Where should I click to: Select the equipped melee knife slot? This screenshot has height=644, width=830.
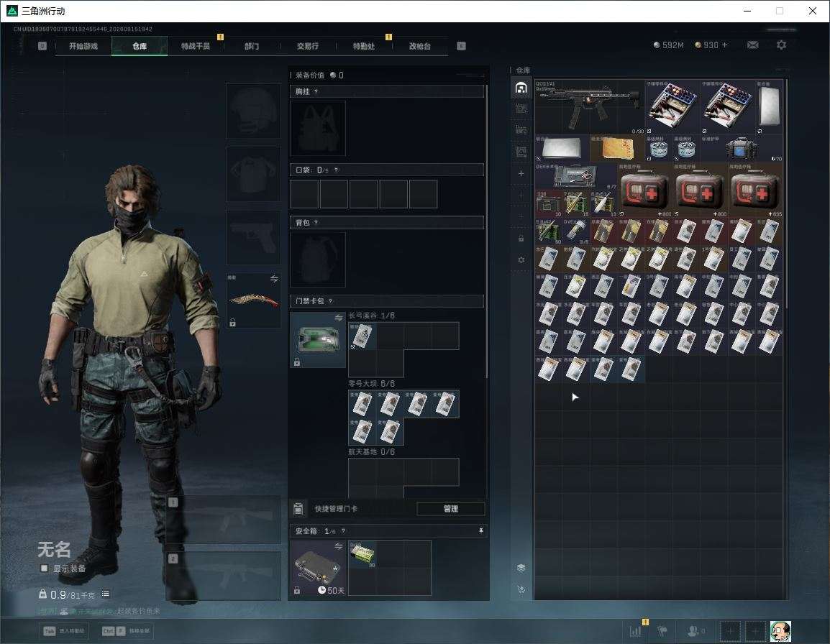point(253,300)
